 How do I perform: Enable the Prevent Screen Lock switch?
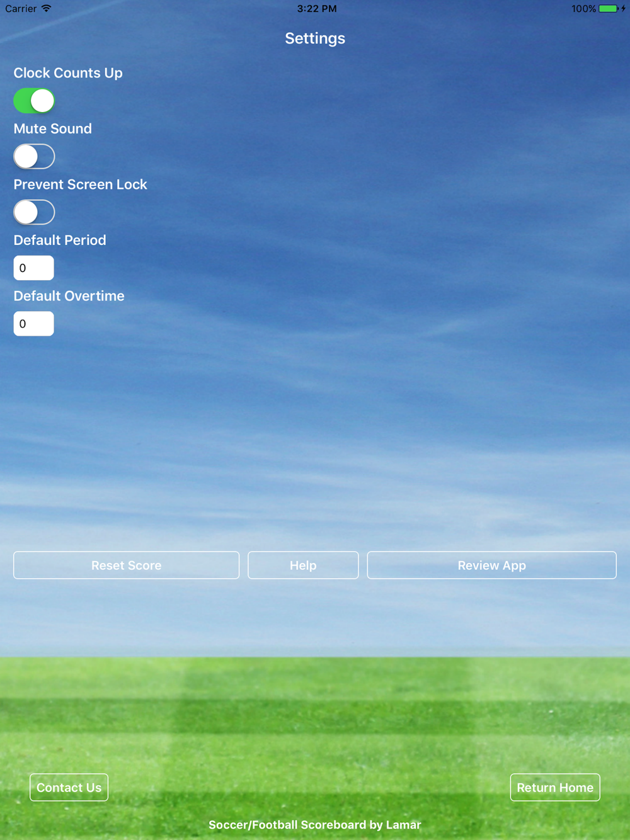coord(34,212)
